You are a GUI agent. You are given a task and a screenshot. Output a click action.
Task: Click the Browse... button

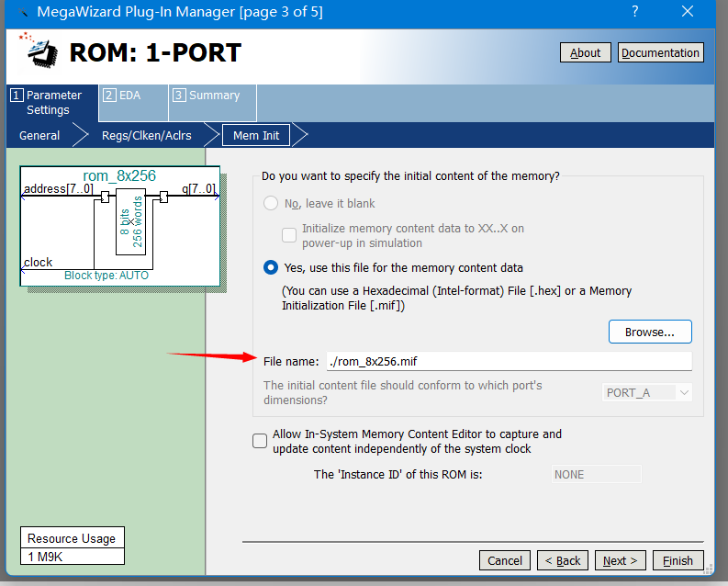650,332
